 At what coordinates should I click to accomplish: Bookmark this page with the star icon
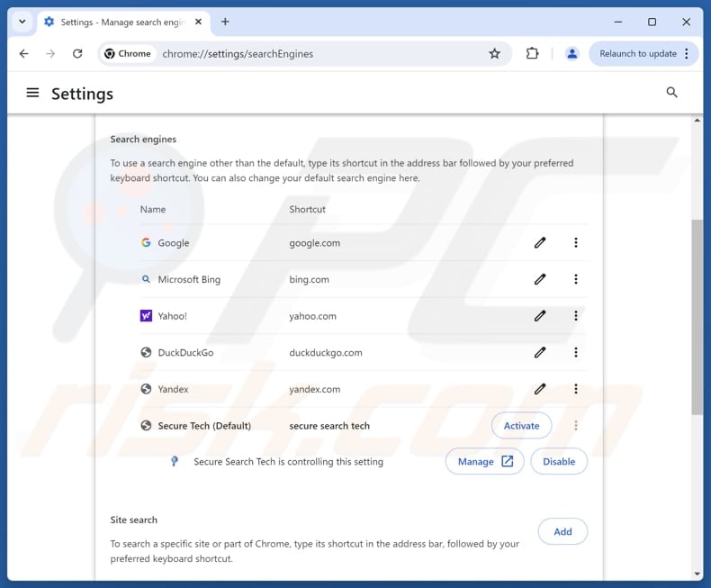(x=494, y=53)
